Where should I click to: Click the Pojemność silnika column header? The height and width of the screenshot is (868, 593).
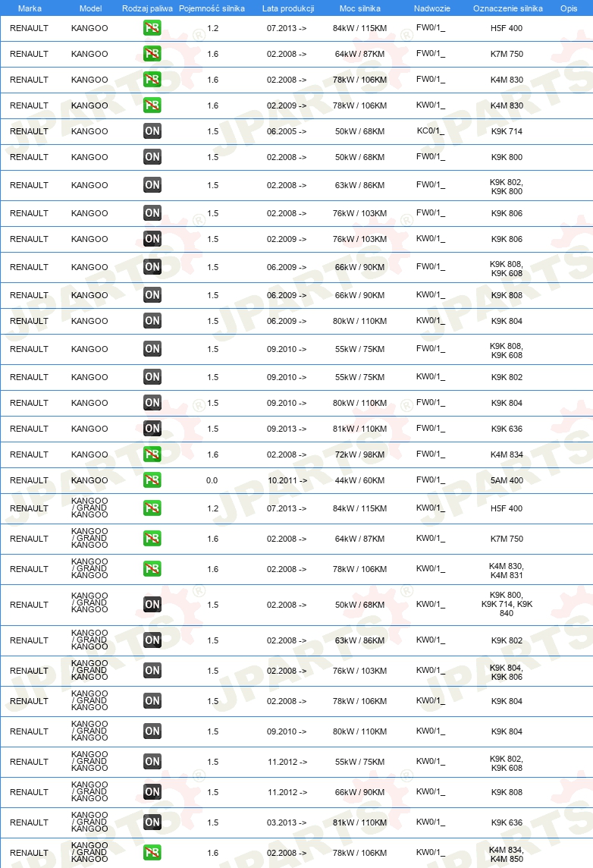(212, 8)
